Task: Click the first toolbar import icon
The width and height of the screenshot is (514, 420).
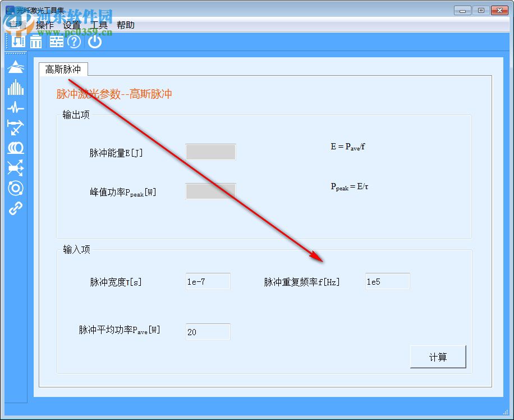Action: [18, 41]
